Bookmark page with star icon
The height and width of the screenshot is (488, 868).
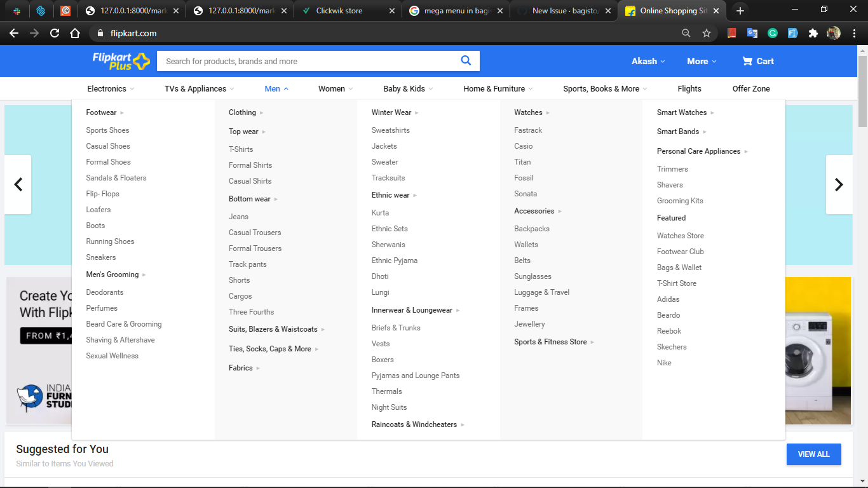[x=707, y=33]
